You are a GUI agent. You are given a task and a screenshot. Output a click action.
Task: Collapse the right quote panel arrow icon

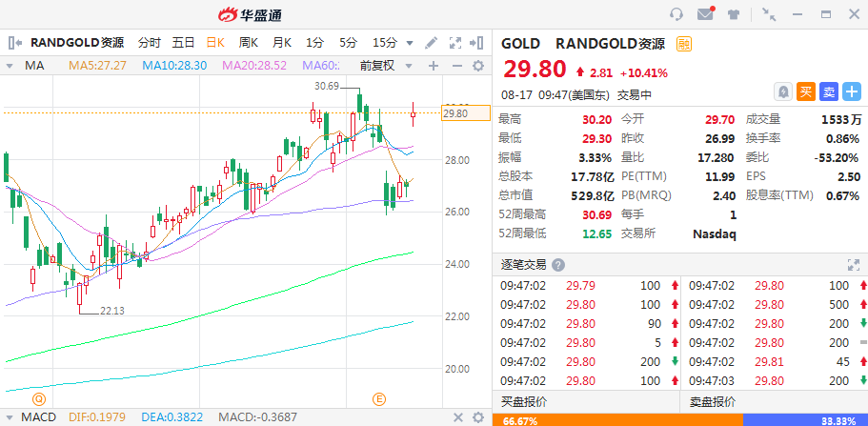click(x=476, y=43)
